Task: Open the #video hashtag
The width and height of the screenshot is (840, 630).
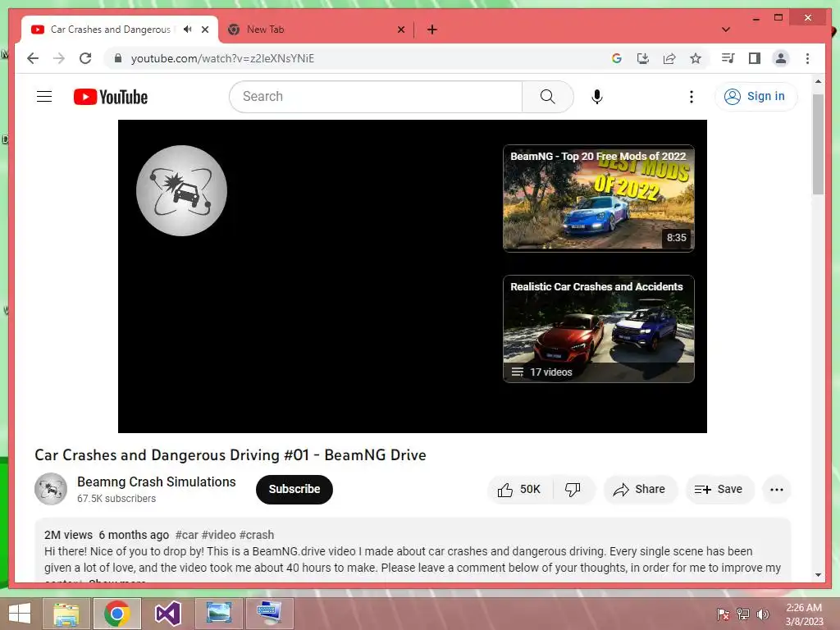Action: (218, 535)
